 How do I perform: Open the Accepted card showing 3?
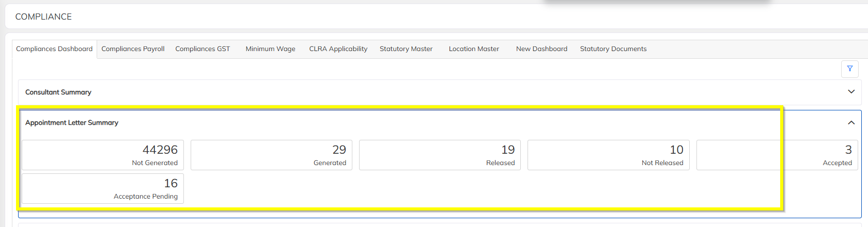[x=777, y=155]
